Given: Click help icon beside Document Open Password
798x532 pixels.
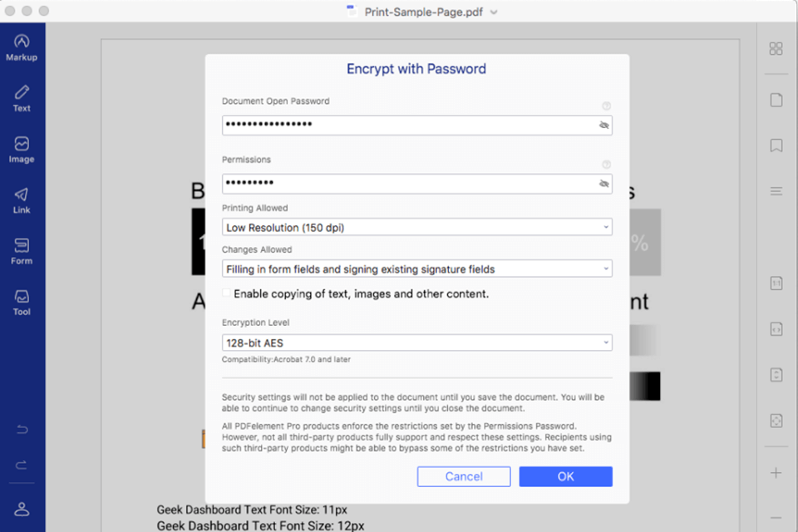Looking at the screenshot, I should pyautogui.click(x=606, y=106).
